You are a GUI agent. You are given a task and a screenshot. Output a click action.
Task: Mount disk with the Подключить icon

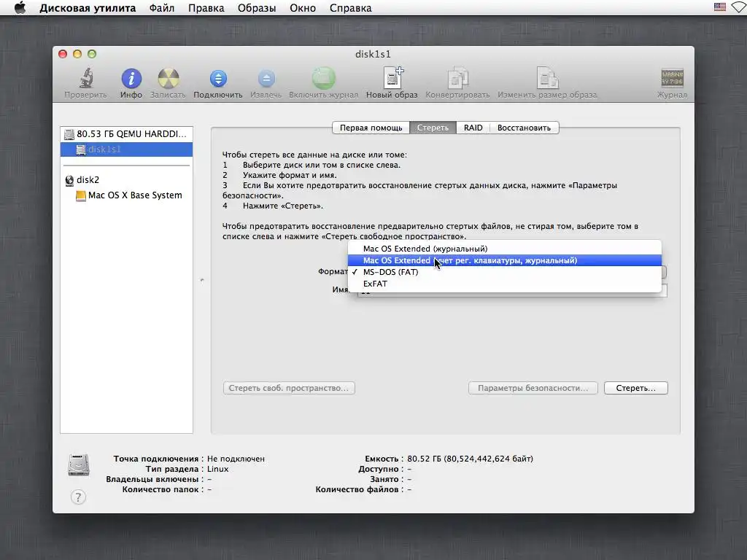pyautogui.click(x=218, y=79)
